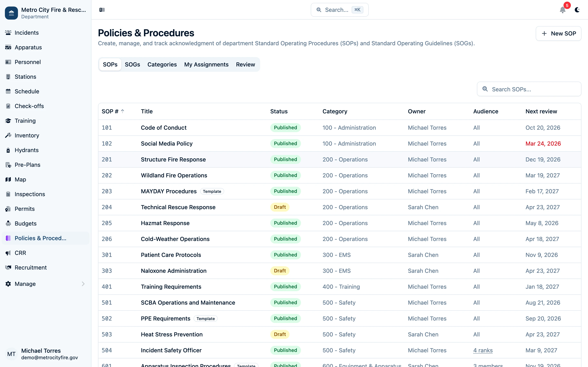The image size is (588, 367).
Task: Open the Apparatus section
Action: pyautogui.click(x=28, y=47)
